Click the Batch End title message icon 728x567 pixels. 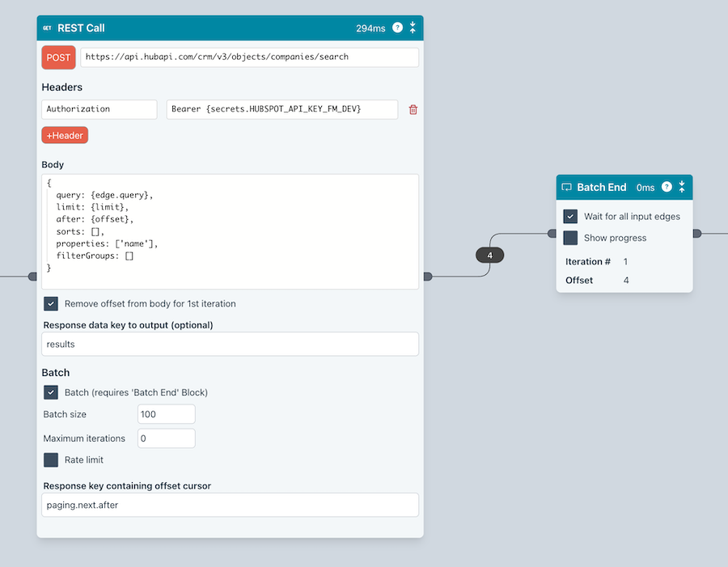[566, 188]
